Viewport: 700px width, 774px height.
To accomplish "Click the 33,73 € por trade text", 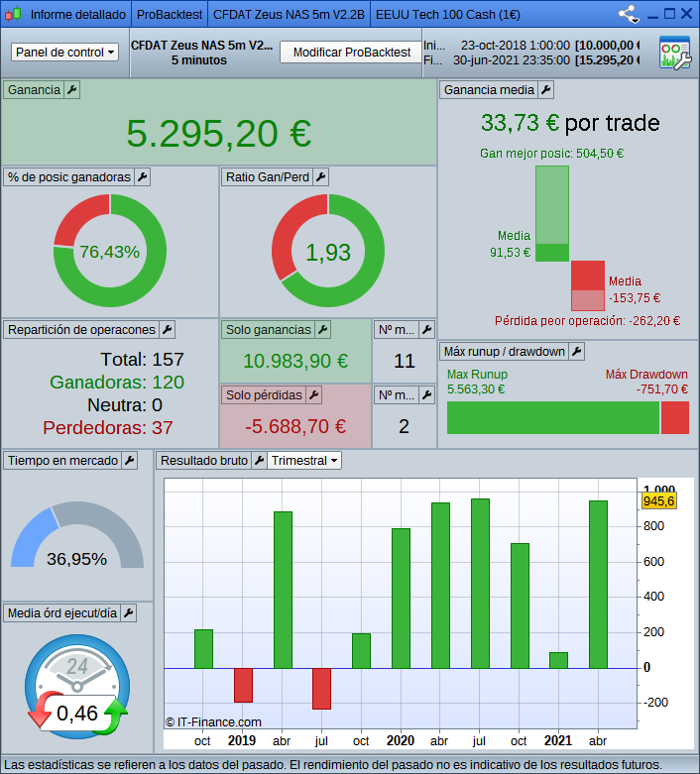I will tap(570, 123).
